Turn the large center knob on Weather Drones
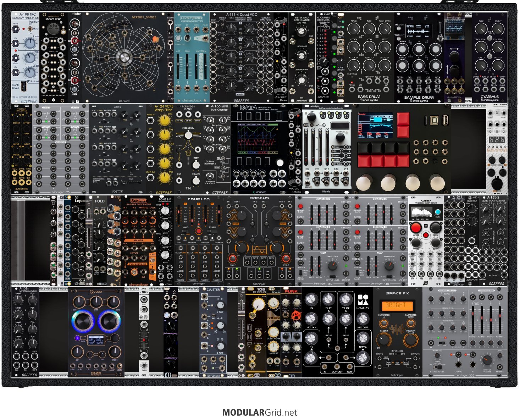This screenshot has width=520, height=420. click(125, 57)
